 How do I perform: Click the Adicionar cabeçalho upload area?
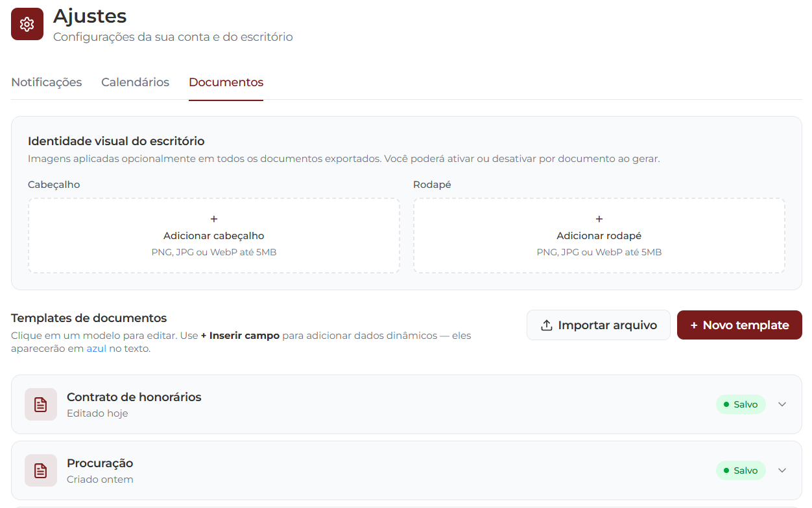(x=214, y=235)
